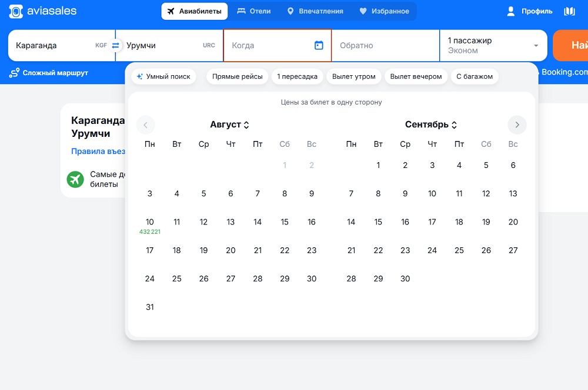Image resolution: width=588 pixels, height=390 pixels.
Task: Click Профиль text link
Action: pyautogui.click(x=537, y=11)
